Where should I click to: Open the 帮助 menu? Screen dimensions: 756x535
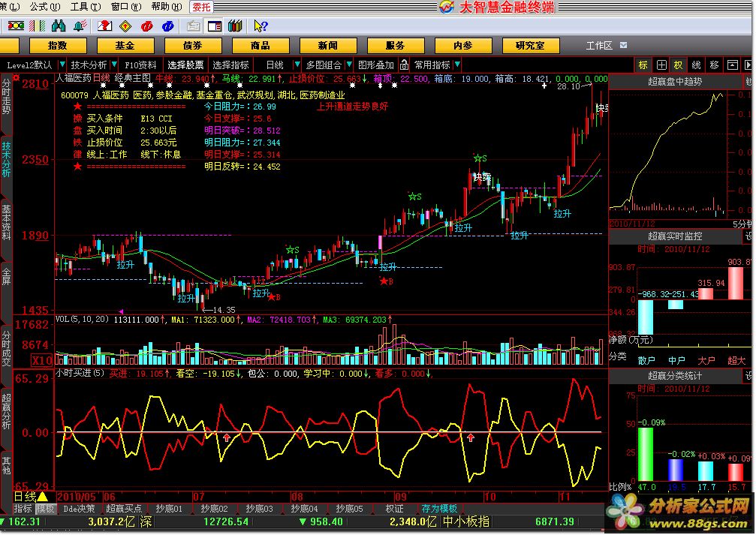coord(167,7)
